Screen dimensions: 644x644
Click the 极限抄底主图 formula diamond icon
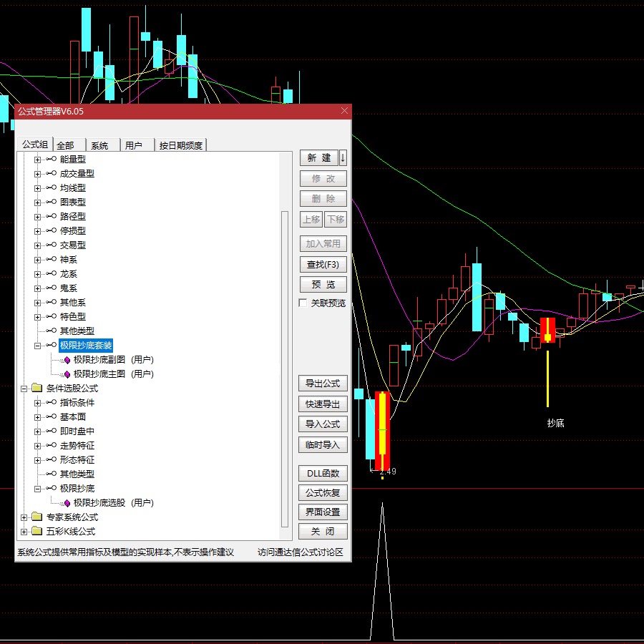67,374
